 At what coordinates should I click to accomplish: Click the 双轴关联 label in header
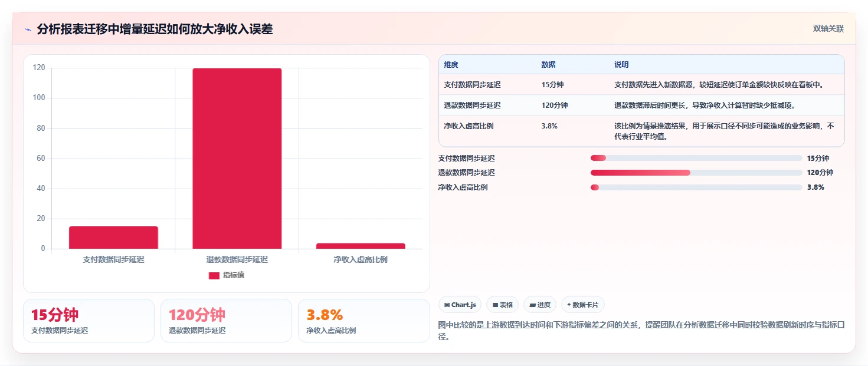(828, 29)
